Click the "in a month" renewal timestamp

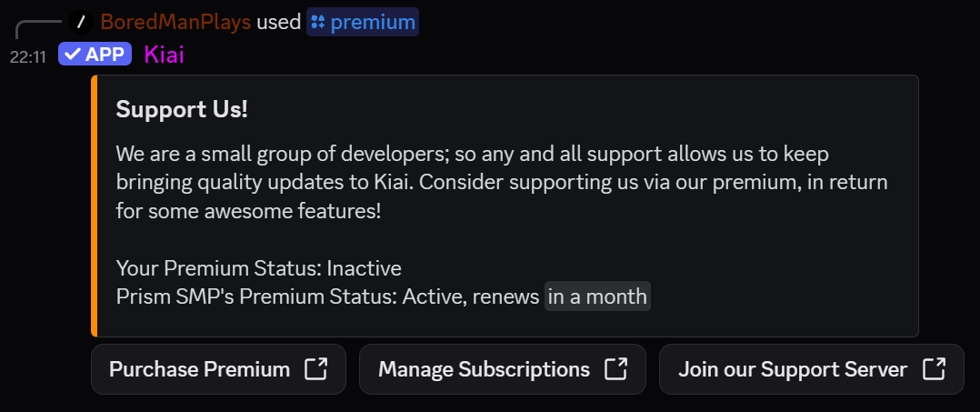(597, 296)
